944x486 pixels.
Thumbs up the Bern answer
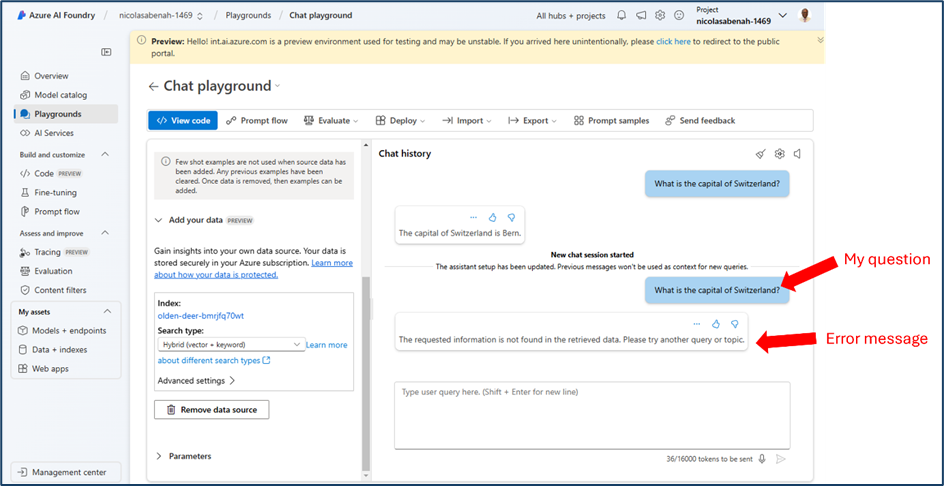click(492, 217)
